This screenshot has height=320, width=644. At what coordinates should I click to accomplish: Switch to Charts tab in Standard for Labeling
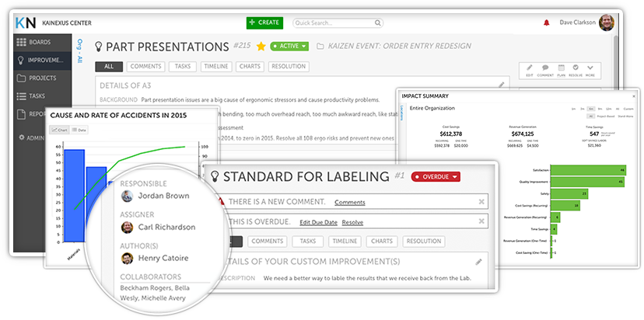[x=382, y=242]
